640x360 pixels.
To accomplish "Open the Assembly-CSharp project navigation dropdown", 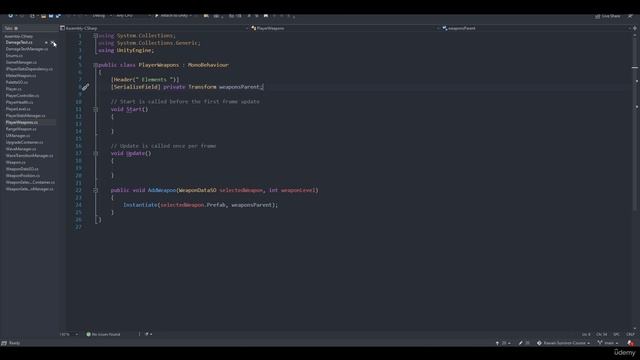I will tap(153, 28).
